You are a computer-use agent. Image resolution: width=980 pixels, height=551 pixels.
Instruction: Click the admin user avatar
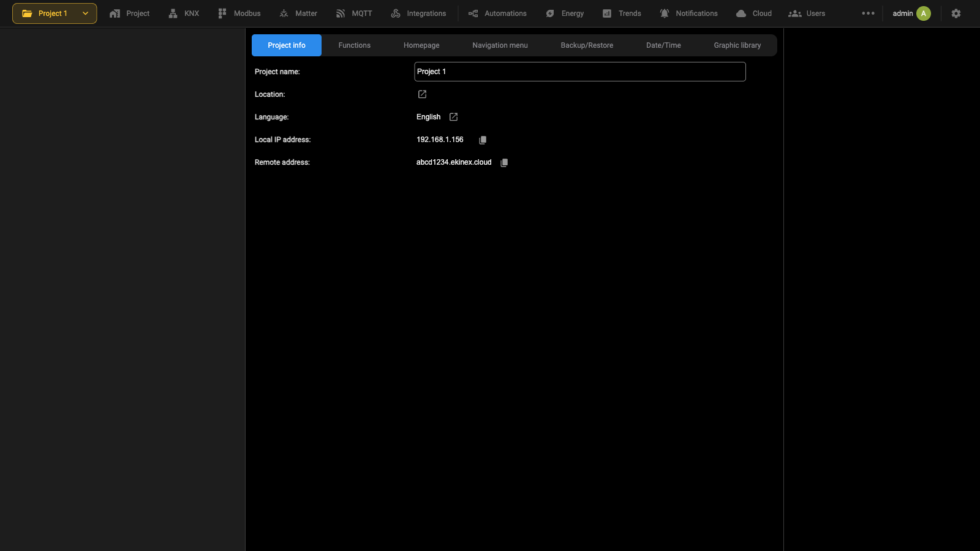click(x=924, y=13)
